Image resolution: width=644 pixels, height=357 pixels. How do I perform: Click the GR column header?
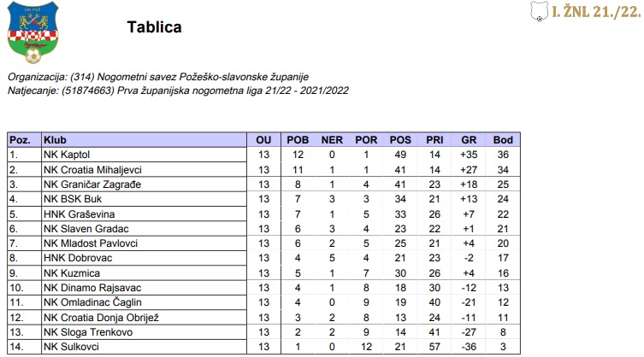point(468,140)
